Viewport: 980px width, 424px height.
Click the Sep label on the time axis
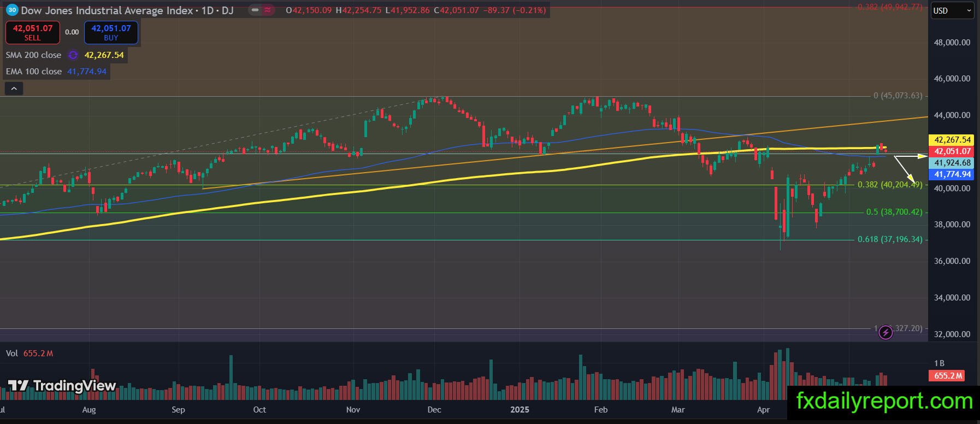[x=178, y=410]
